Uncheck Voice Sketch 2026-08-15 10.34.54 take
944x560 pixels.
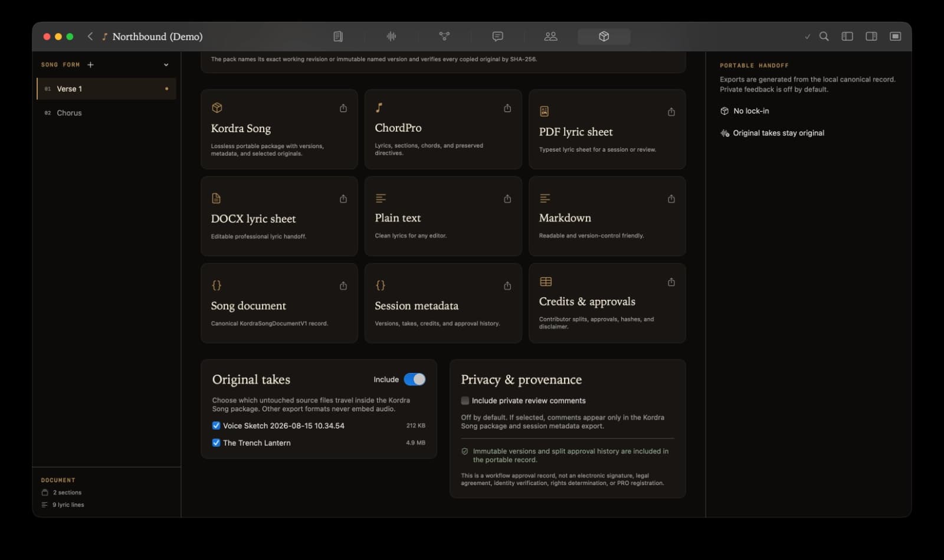(216, 425)
